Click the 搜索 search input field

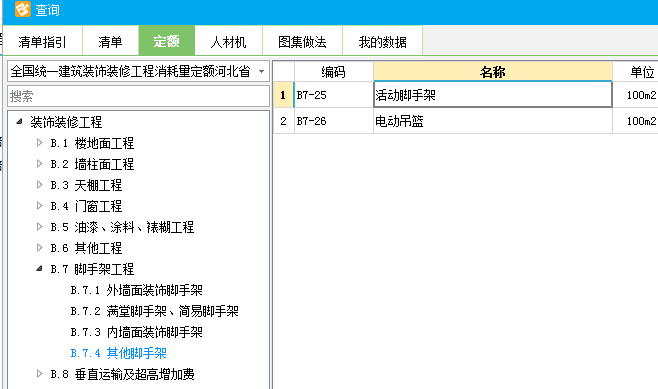coord(138,96)
